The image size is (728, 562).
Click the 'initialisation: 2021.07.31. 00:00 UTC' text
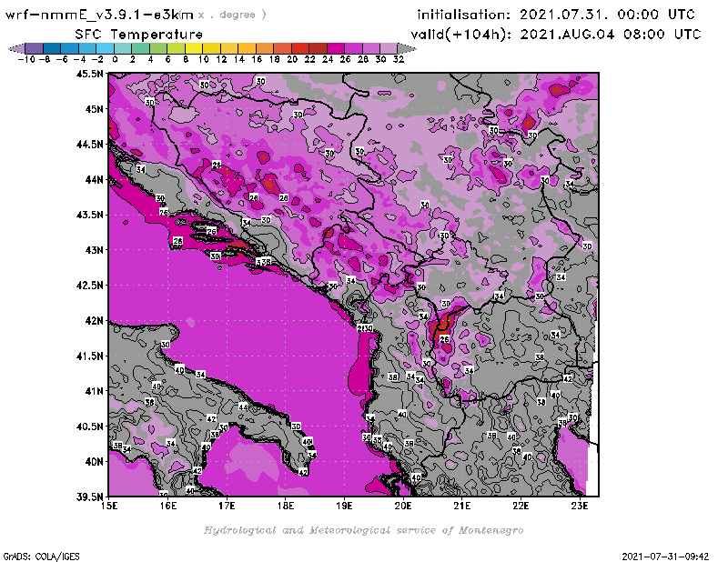click(x=556, y=15)
